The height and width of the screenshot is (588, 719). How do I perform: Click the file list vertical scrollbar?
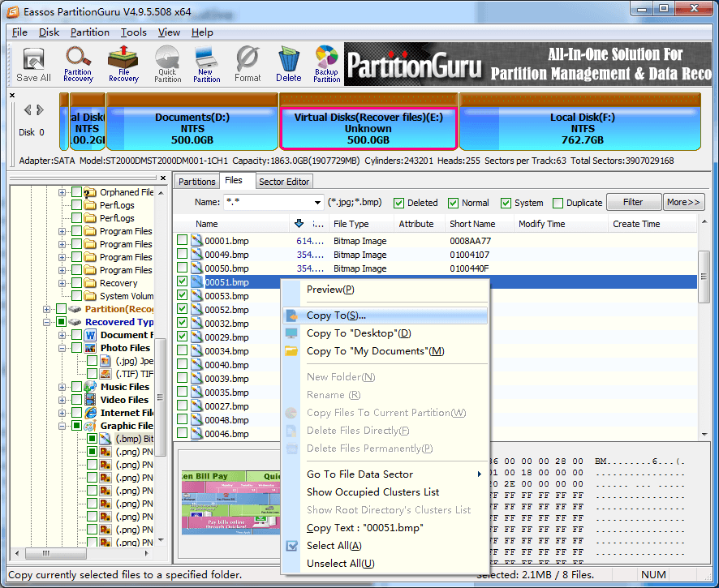[x=704, y=277]
